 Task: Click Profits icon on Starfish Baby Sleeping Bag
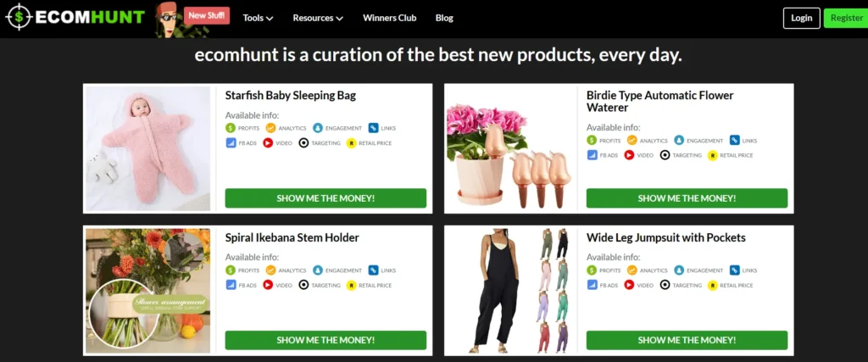click(231, 128)
